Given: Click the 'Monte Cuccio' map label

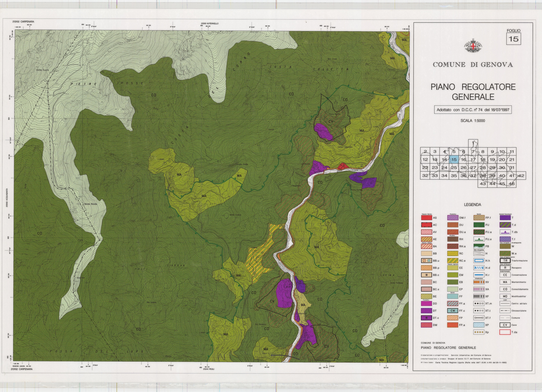Looking at the screenshot, I should coord(43,70).
